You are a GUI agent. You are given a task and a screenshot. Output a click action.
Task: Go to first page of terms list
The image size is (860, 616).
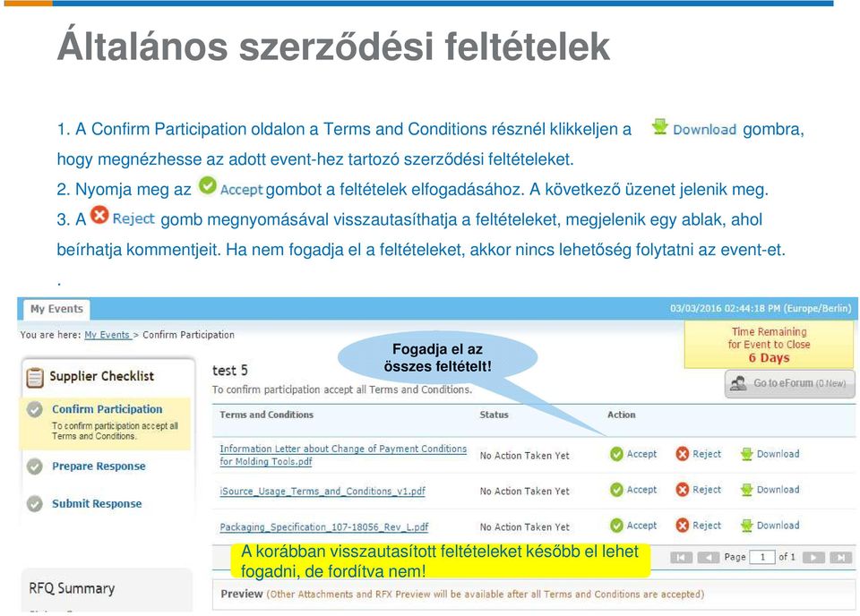coord(681,558)
